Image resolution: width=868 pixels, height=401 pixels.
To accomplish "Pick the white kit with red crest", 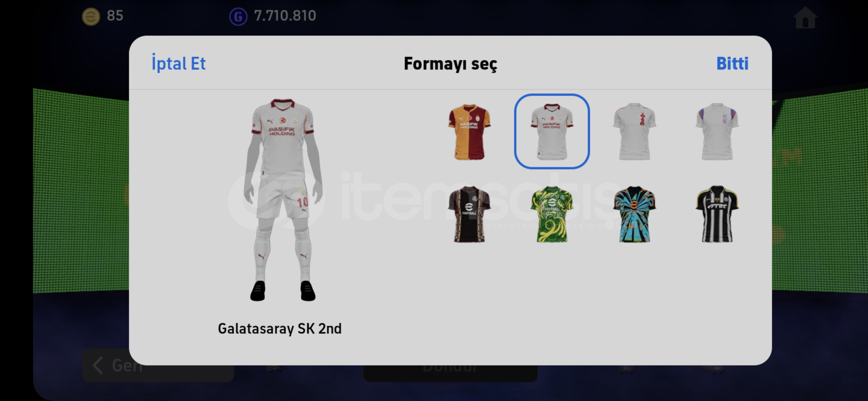I will click(x=634, y=132).
